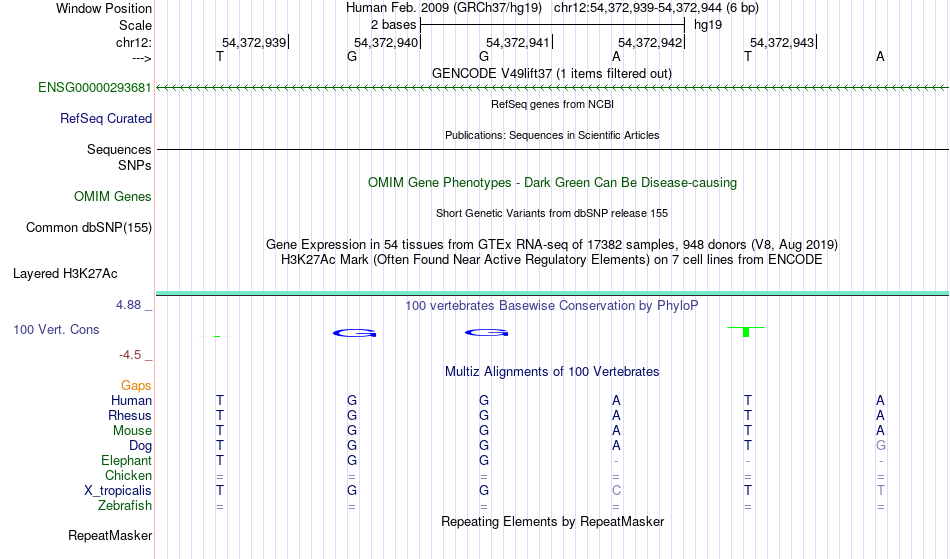
Task: Click the hg19 label beside scale bar
Action: 708,25
